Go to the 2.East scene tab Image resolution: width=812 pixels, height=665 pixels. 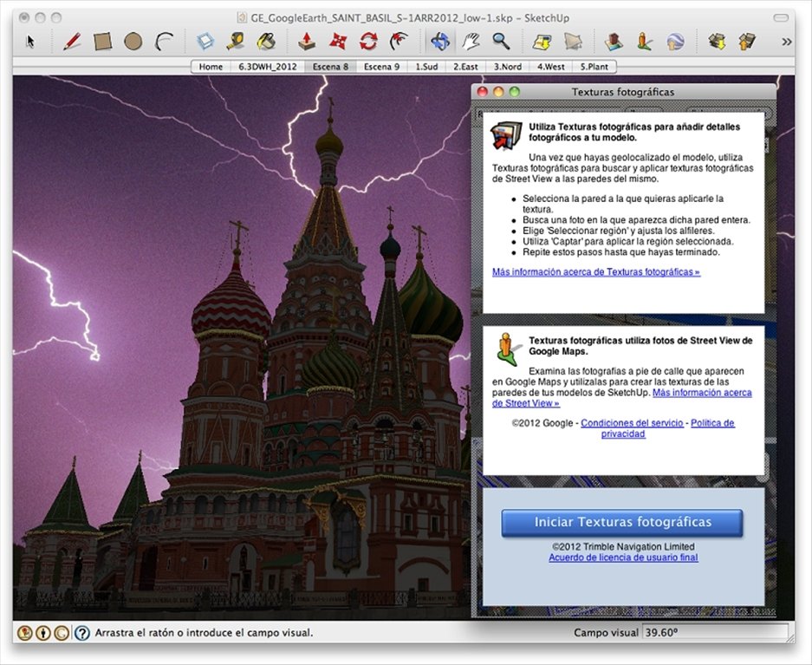(x=465, y=66)
